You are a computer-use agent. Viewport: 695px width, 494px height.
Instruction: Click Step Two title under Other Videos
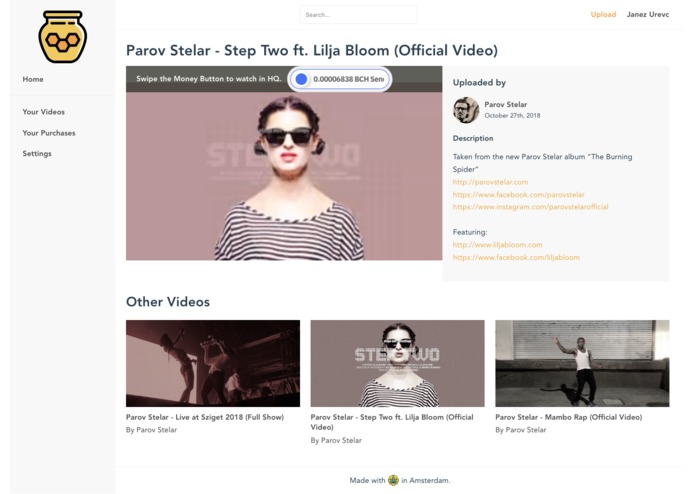click(x=392, y=422)
